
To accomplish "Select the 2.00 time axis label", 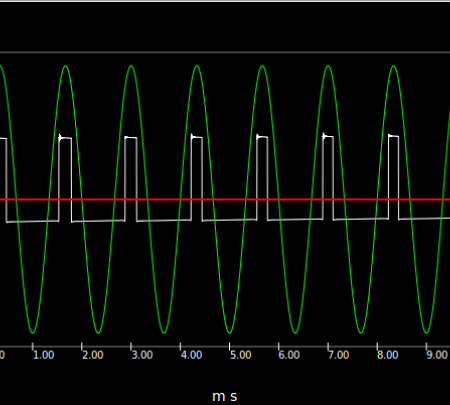I will pos(93,355).
